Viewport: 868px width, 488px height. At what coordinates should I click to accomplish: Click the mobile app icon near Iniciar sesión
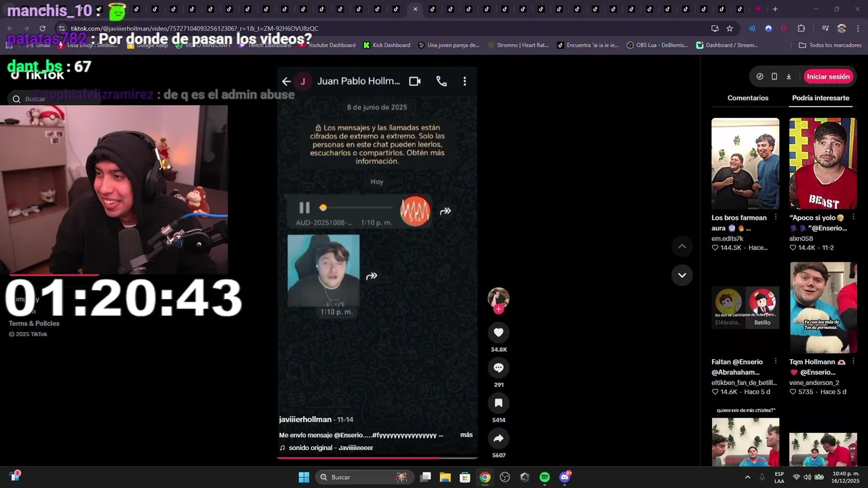pyautogui.click(x=774, y=77)
